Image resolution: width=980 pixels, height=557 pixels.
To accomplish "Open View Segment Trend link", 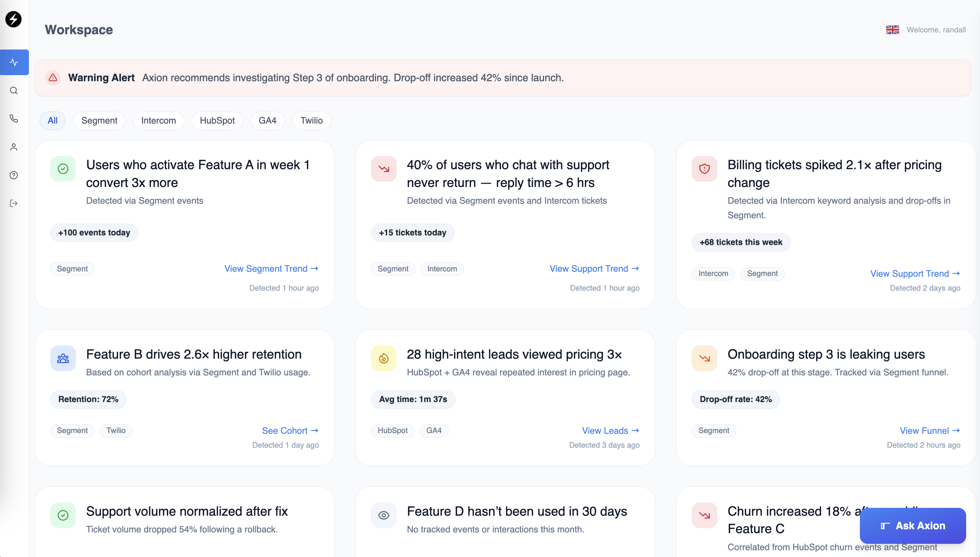I will [272, 269].
